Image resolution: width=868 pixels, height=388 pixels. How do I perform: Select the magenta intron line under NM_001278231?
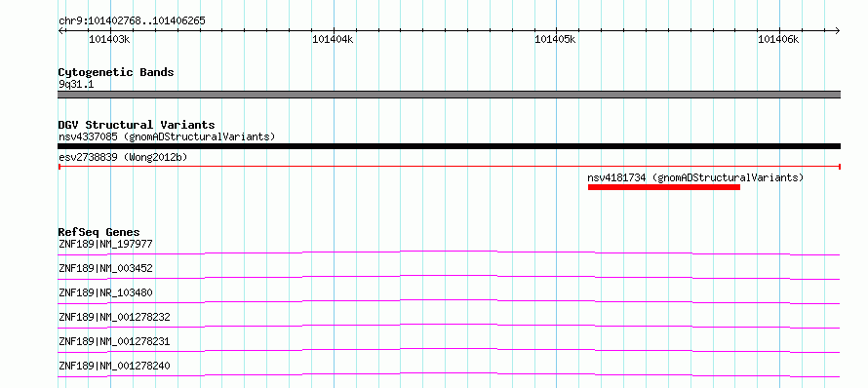point(449,350)
